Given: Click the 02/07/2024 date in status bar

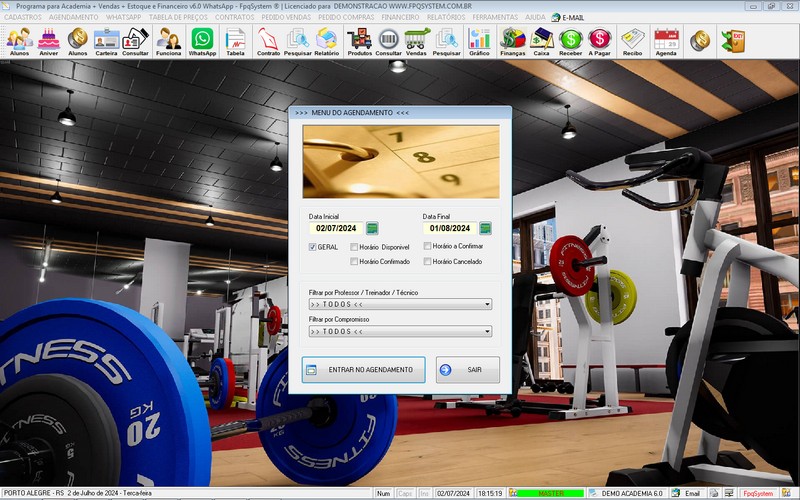Looking at the screenshot, I should click(x=454, y=493).
